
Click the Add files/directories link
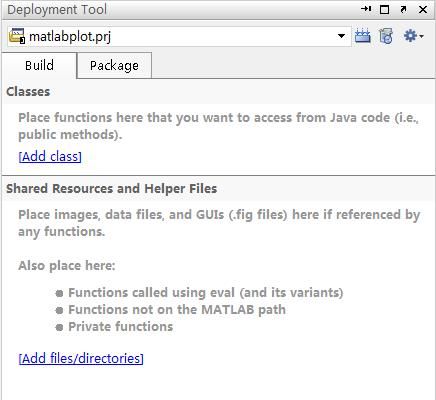point(81,358)
